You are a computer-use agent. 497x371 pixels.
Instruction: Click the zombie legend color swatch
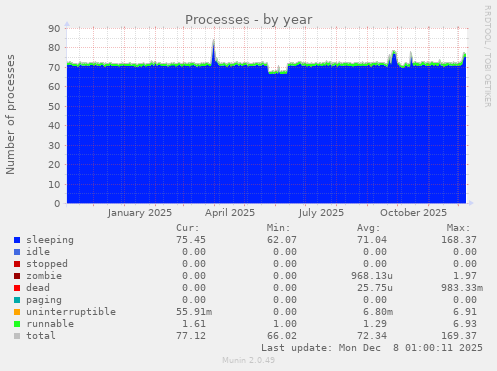[x=17, y=276]
